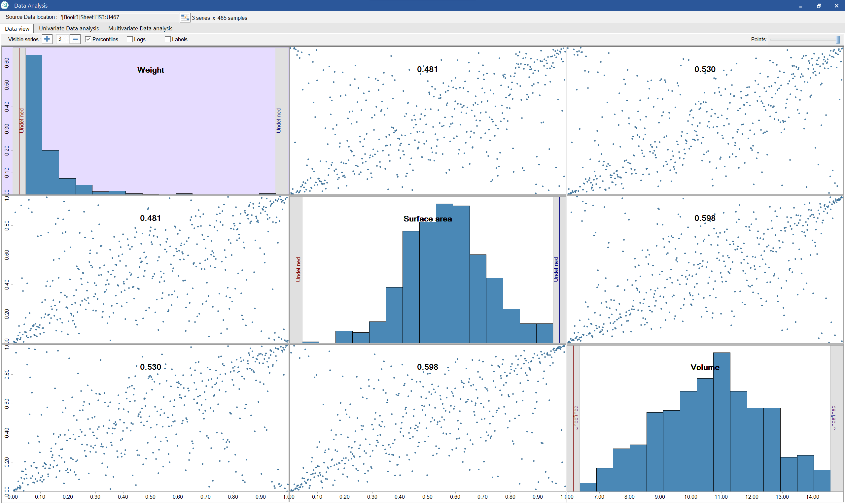Add a visible series with the plus icon

tap(47, 39)
